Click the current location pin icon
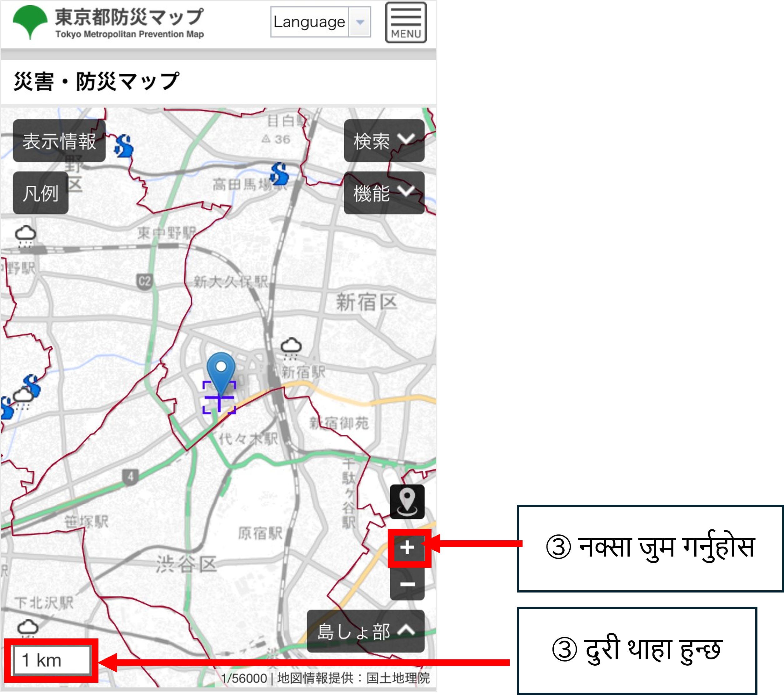Screen dimensions: 784x695 407,501
